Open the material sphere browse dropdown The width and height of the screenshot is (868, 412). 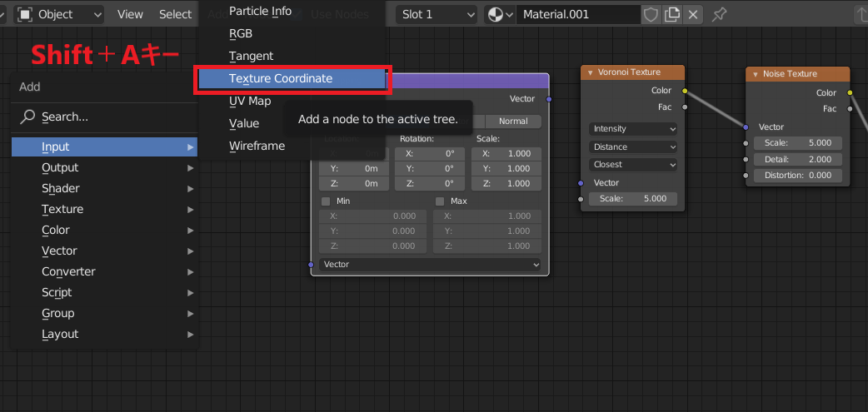[x=499, y=14]
